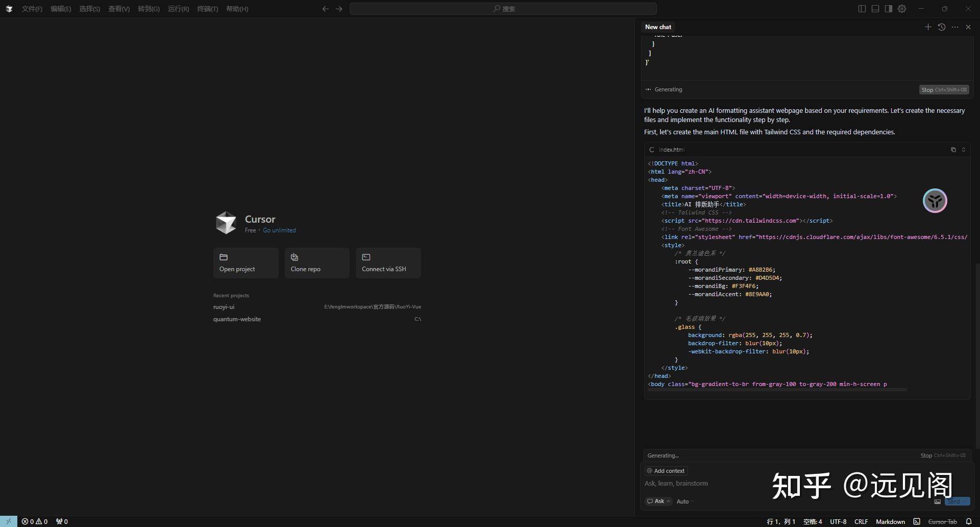
Task: Follow the Go unlimited link
Action: tap(279, 230)
